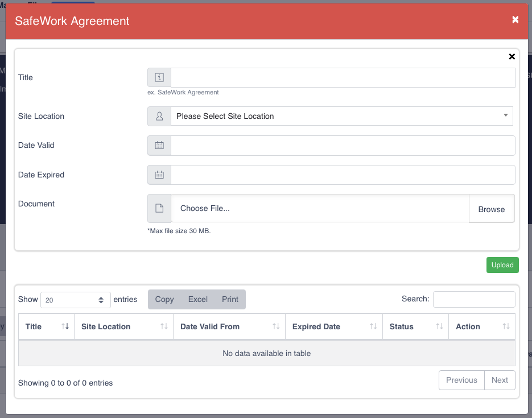
Task: Go to Previous page of table
Action: [461, 380]
